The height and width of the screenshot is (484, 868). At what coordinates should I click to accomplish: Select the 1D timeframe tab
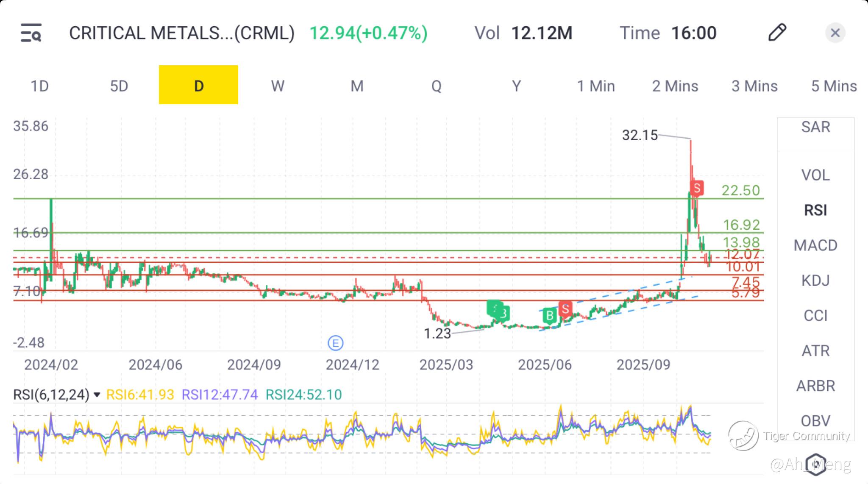39,86
